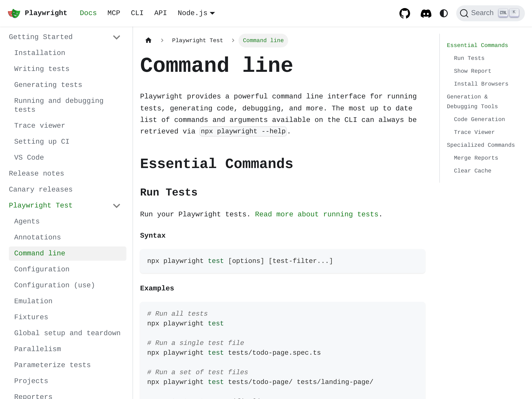Open the Node.js language dropdown
Screen dimensions: 532x399
pyautogui.click(x=196, y=13)
